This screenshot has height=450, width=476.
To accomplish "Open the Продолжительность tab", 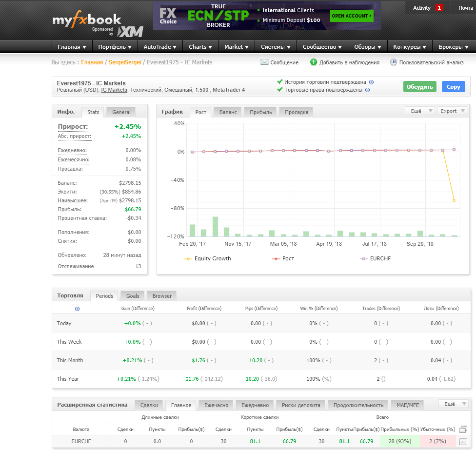I will click(358, 405).
